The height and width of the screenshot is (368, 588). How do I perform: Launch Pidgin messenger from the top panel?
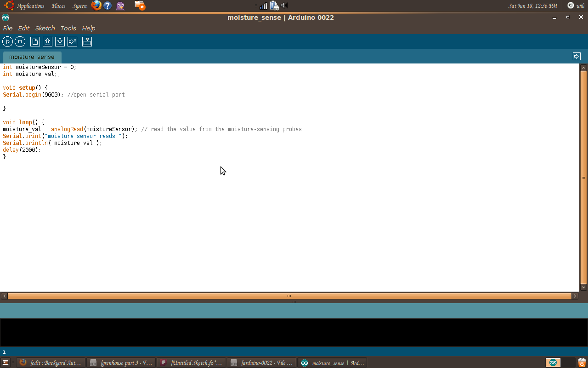[120, 6]
